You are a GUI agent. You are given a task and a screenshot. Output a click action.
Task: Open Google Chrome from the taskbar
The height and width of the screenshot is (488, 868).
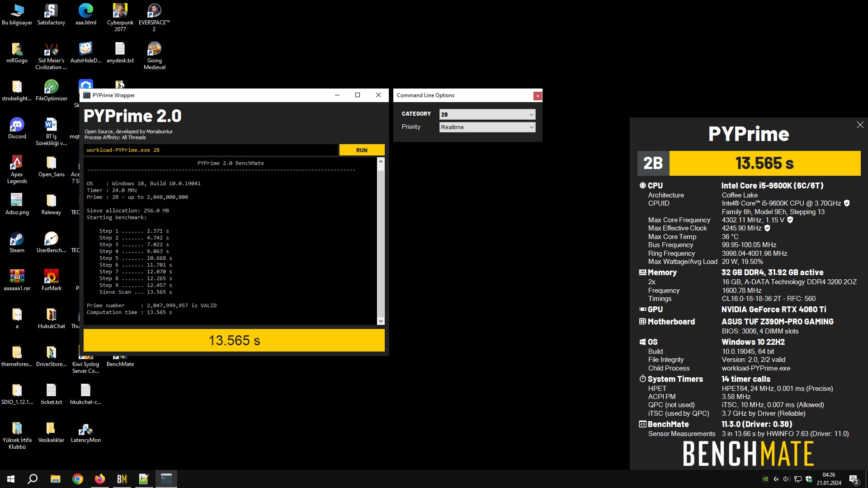point(78,479)
